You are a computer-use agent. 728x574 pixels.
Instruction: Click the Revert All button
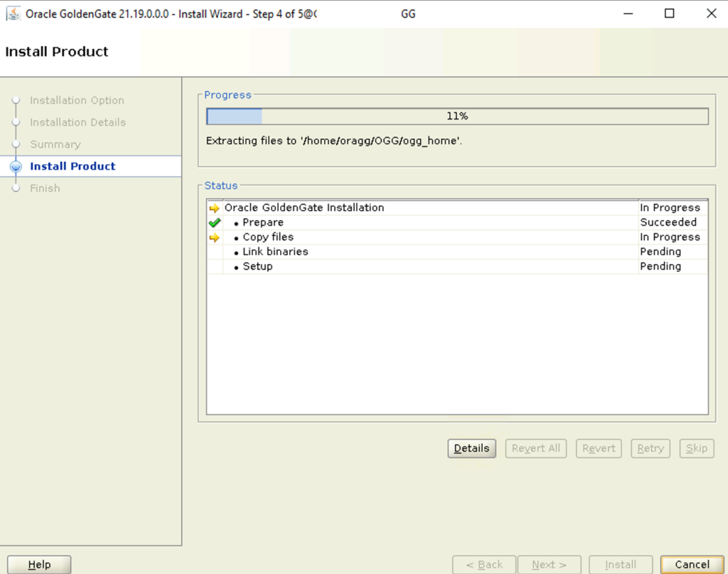coord(536,448)
